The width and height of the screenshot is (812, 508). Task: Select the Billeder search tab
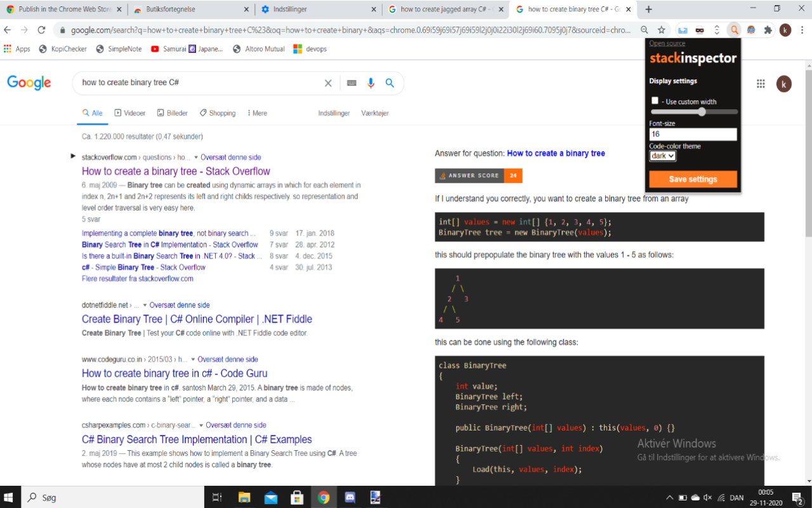pos(172,113)
